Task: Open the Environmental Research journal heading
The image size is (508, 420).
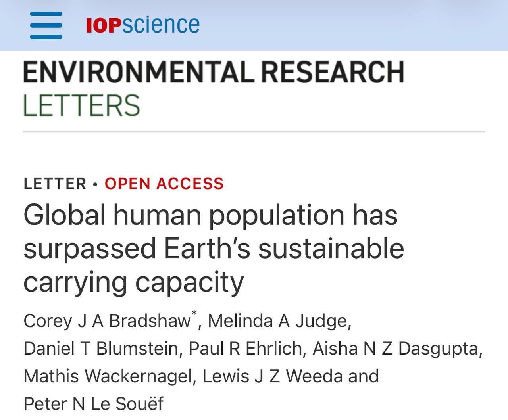Action: click(x=214, y=72)
